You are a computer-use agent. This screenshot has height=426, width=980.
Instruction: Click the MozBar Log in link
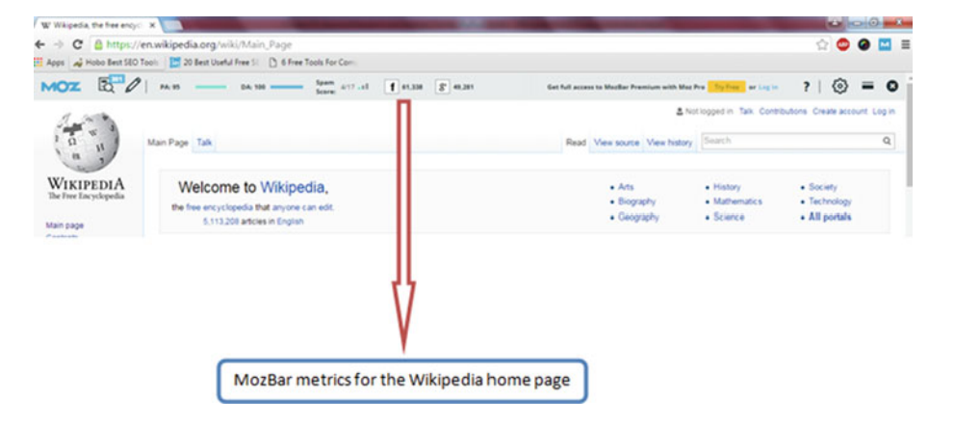point(767,87)
